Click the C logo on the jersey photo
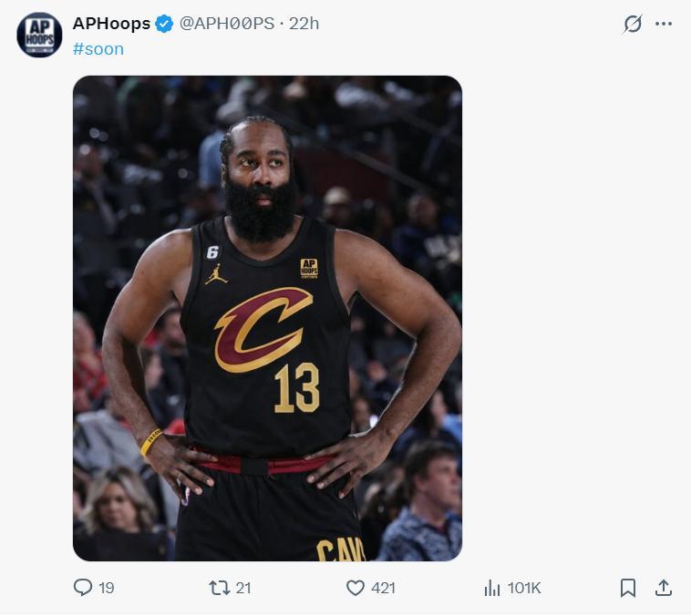The width and height of the screenshot is (691, 616). coord(262,328)
